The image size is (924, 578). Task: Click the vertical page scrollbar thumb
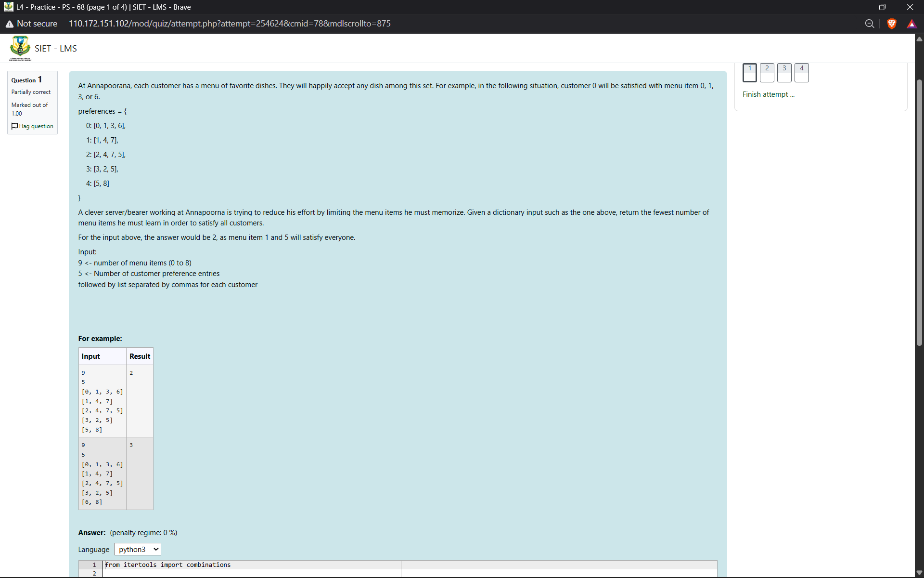pyautogui.click(x=919, y=212)
